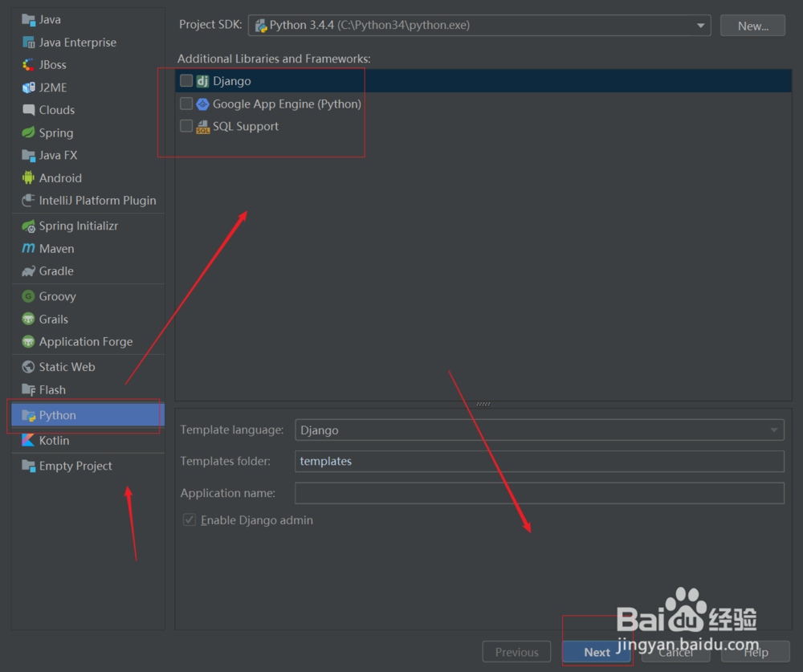The image size is (803, 672).
Task: Select the Gradle elephant icon
Action: coord(28,271)
